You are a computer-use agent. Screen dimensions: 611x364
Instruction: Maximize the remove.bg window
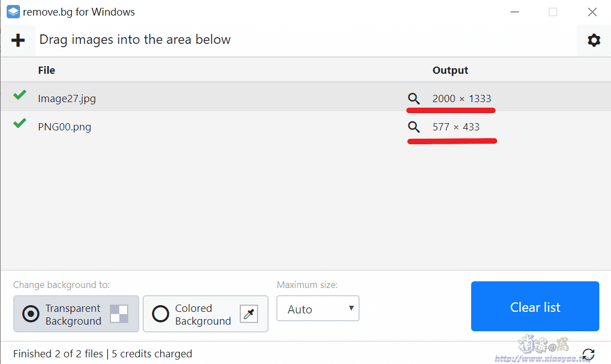553,12
